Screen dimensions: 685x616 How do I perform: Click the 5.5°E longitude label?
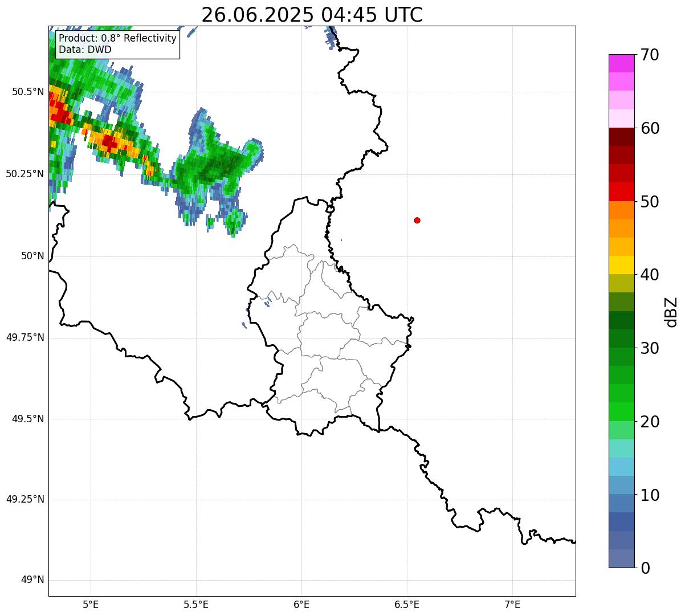(197, 604)
